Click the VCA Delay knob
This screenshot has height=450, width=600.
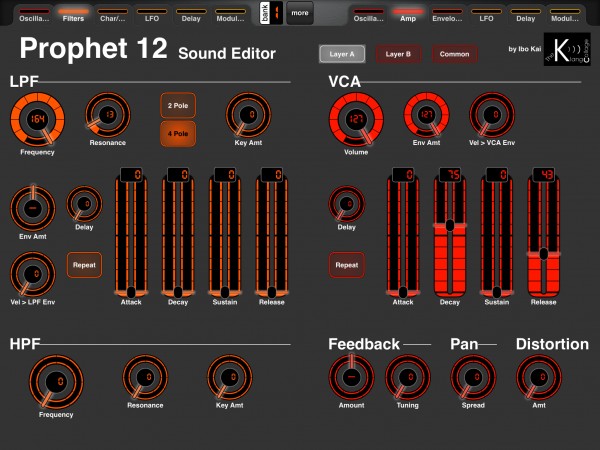point(347,204)
